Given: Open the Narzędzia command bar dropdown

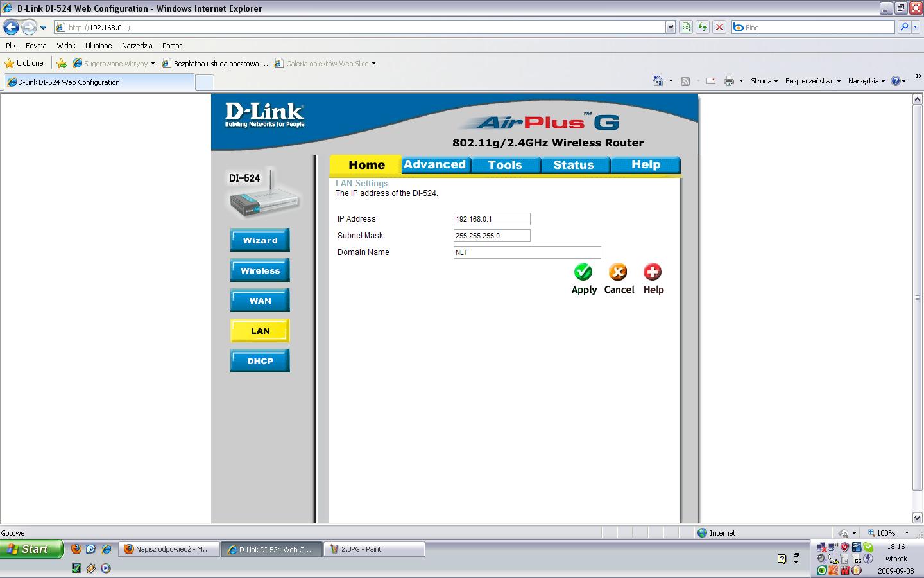Looking at the screenshot, I should pos(866,81).
